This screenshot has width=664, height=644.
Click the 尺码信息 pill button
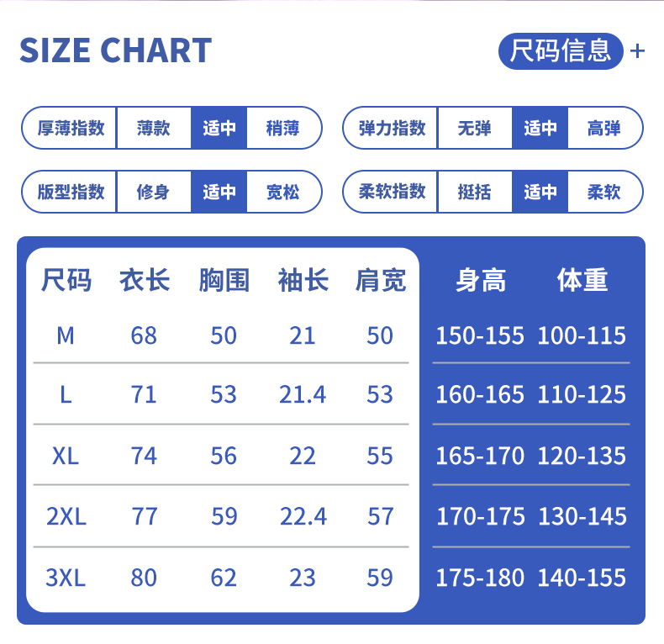[x=561, y=51]
